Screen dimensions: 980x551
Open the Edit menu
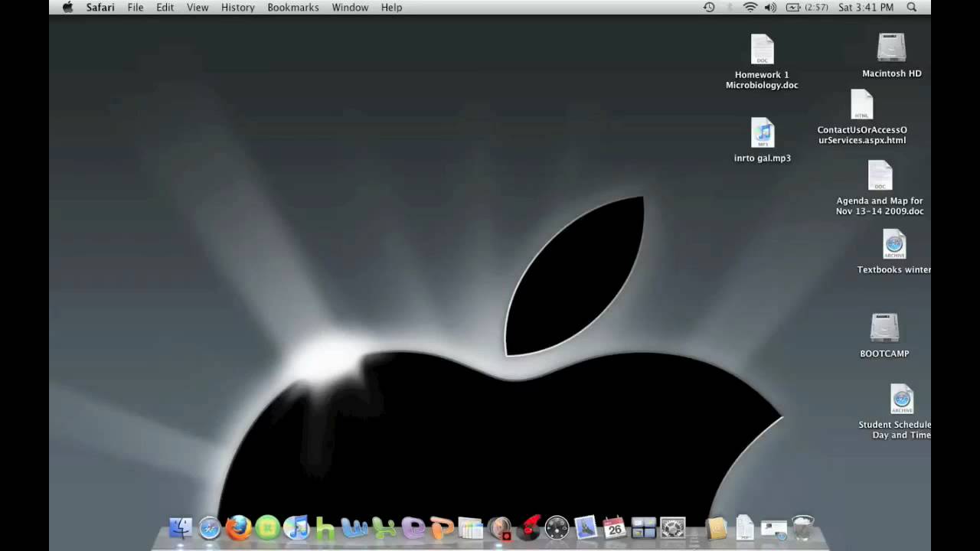(165, 7)
